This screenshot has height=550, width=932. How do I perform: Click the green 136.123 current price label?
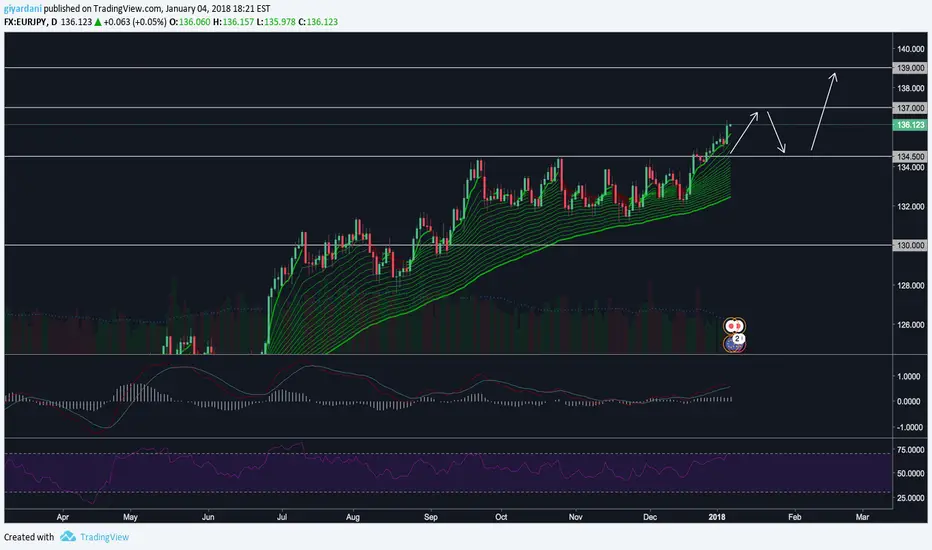click(x=910, y=125)
